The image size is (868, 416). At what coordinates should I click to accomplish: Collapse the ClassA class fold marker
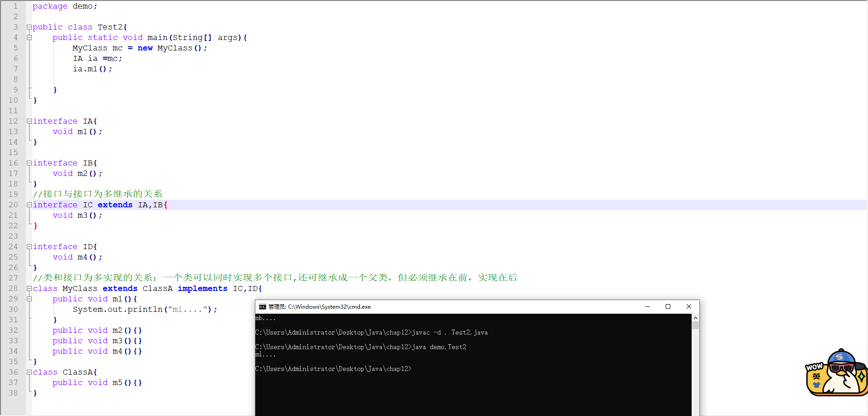(29, 372)
